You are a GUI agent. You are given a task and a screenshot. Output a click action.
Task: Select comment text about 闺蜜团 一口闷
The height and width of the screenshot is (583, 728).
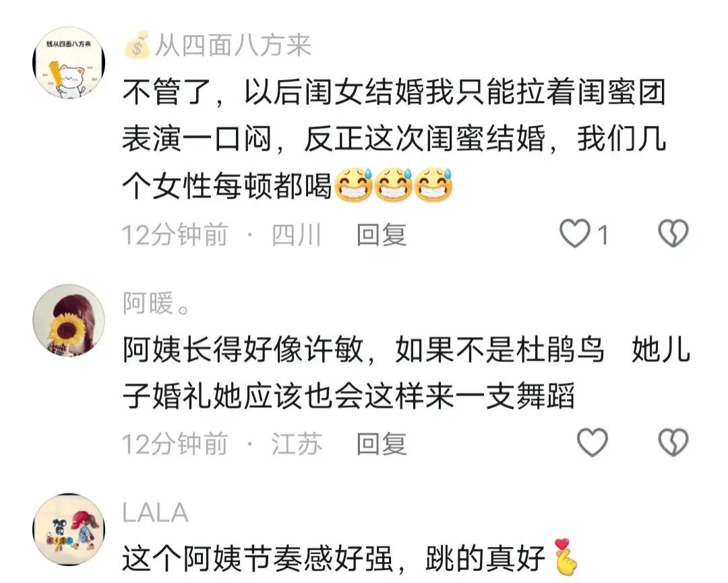coord(394,139)
